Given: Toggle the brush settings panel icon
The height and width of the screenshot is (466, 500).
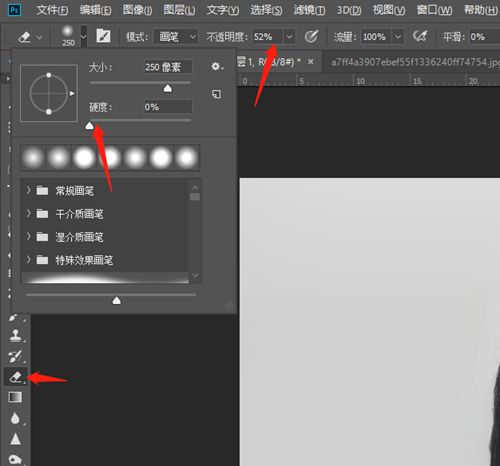Looking at the screenshot, I should (x=103, y=36).
